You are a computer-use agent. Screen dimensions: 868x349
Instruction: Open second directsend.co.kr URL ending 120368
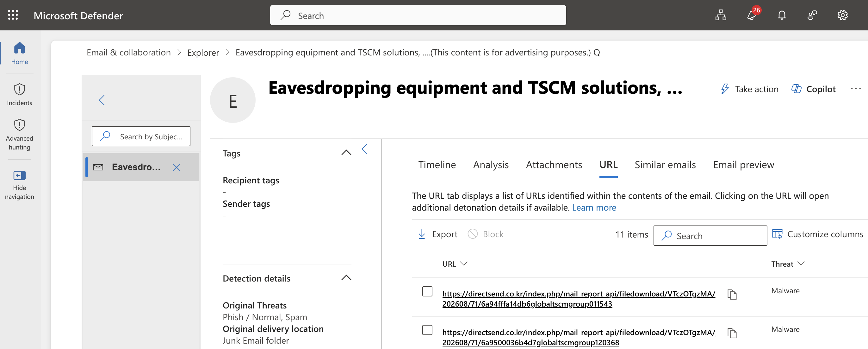(x=579, y=338)
